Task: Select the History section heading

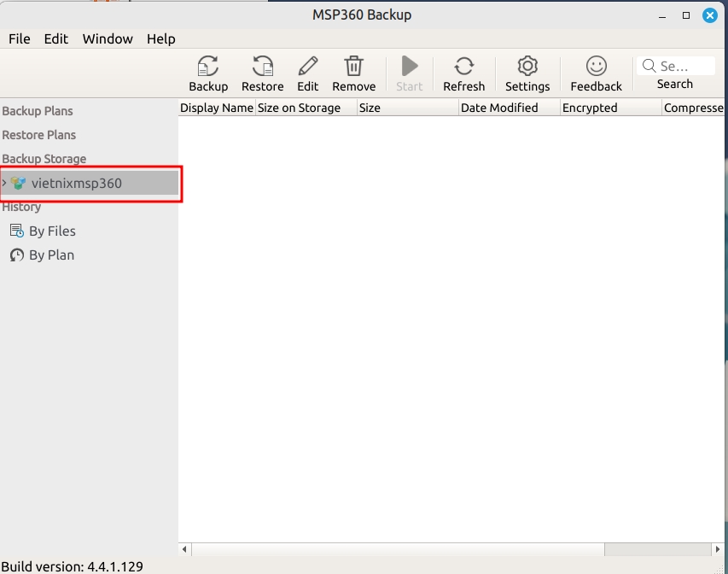Action: click(21, 208)
